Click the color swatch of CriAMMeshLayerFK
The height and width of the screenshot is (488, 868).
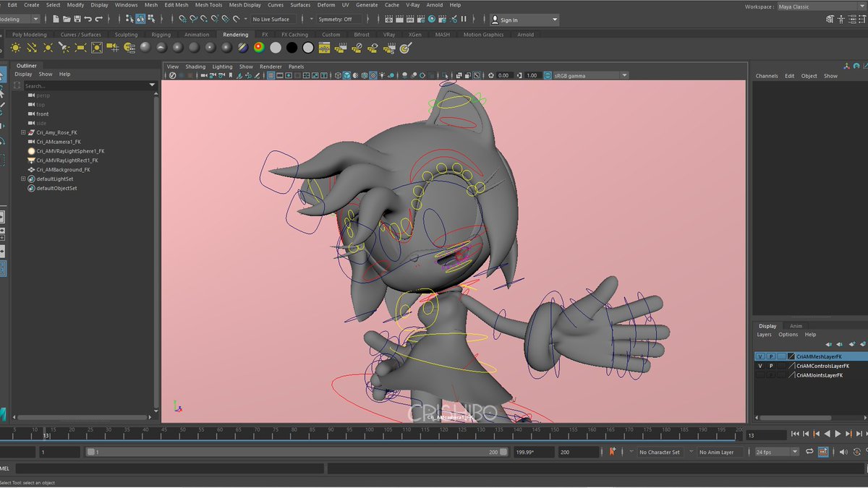click(791, 356)
